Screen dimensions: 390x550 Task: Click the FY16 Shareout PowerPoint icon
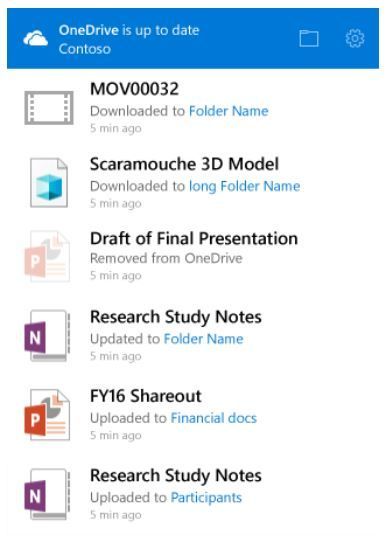tap(47, 415)
